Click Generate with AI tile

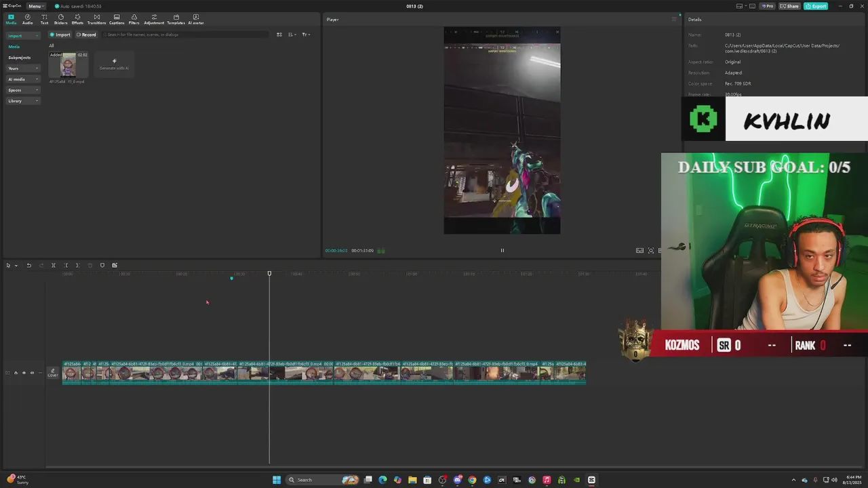click(114, 64)
